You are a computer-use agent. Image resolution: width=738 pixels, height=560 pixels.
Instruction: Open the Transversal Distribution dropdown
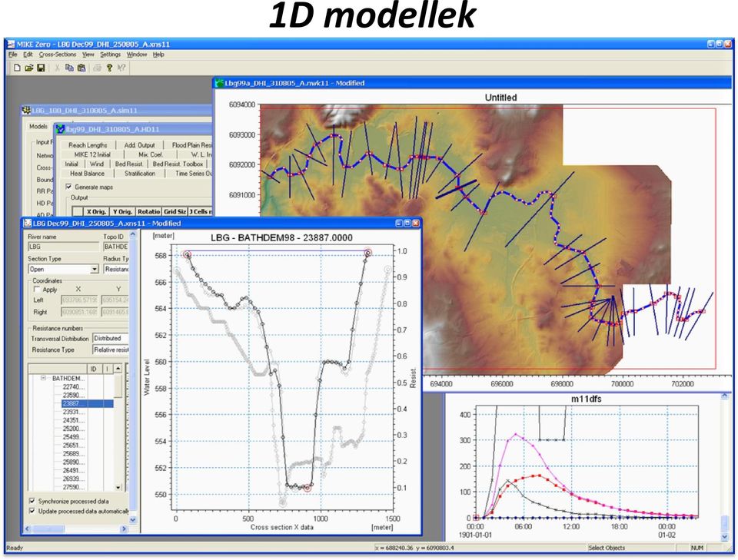(110, 339)
